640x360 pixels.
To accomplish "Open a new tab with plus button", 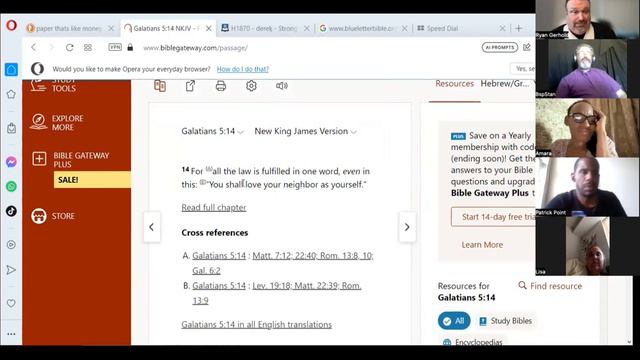I will point(518,28).
